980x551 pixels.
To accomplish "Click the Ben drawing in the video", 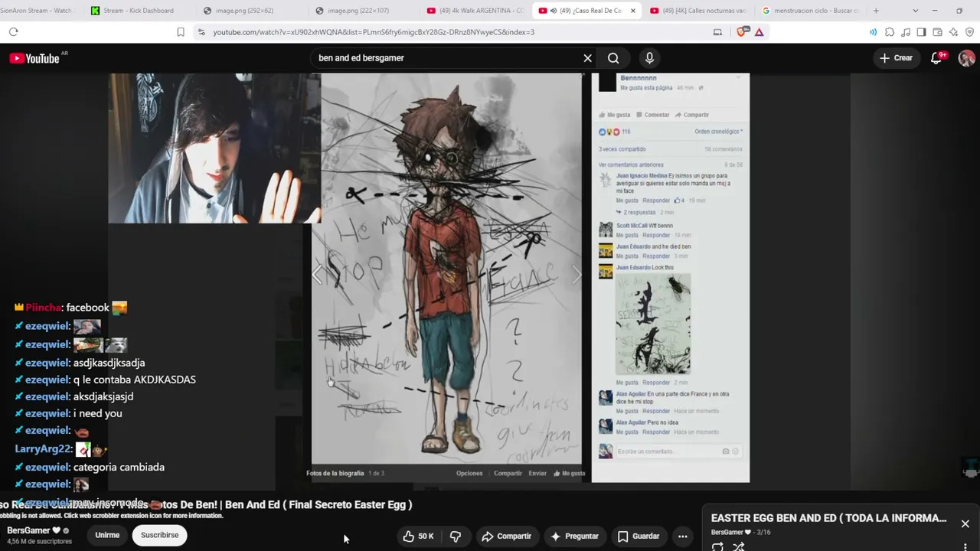I will pos(446,269).
